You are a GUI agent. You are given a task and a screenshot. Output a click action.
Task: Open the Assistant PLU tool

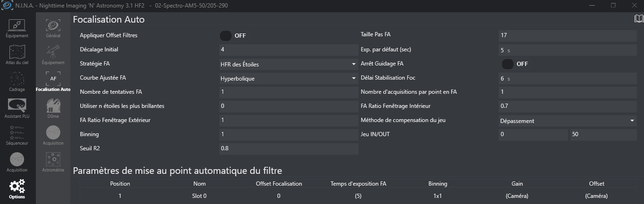pyautogui.click(x=17, y=108)
